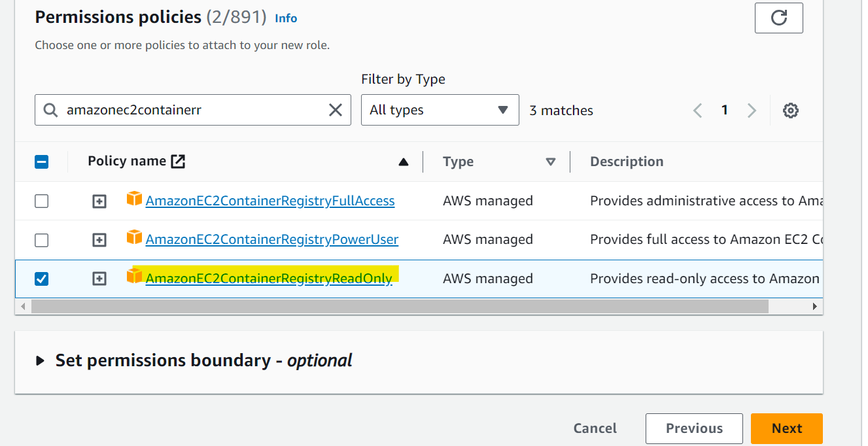The width and height of the screenshot is (868, 446).
Task: Click 'Provides read-only access' description text
Action: (705, 279)
